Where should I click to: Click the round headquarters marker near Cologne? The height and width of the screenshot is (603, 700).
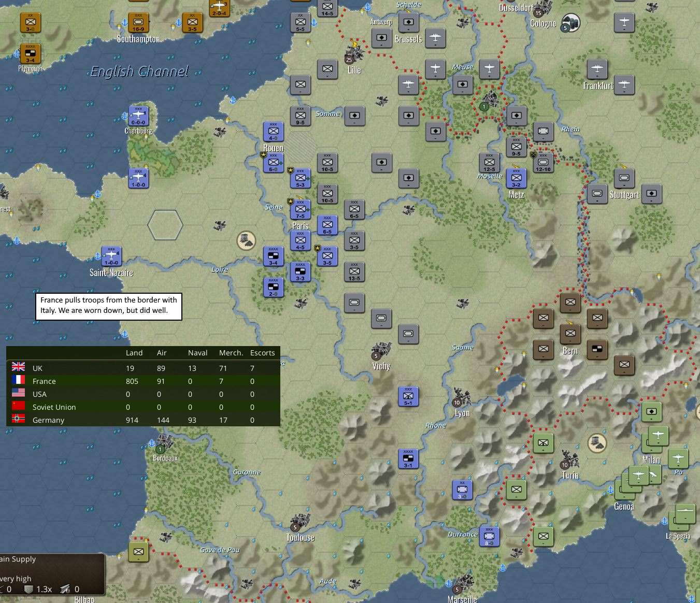click(x=570, y=22)
